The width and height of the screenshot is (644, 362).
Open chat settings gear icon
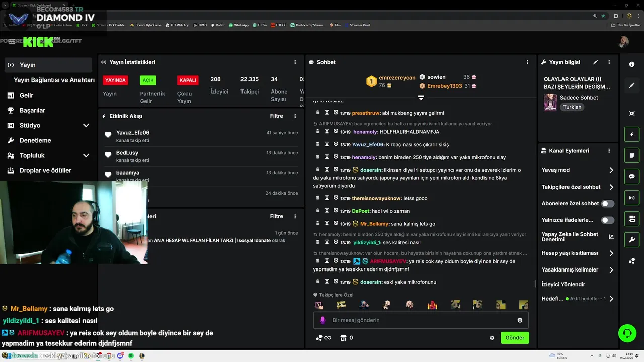tap(492, 338)
